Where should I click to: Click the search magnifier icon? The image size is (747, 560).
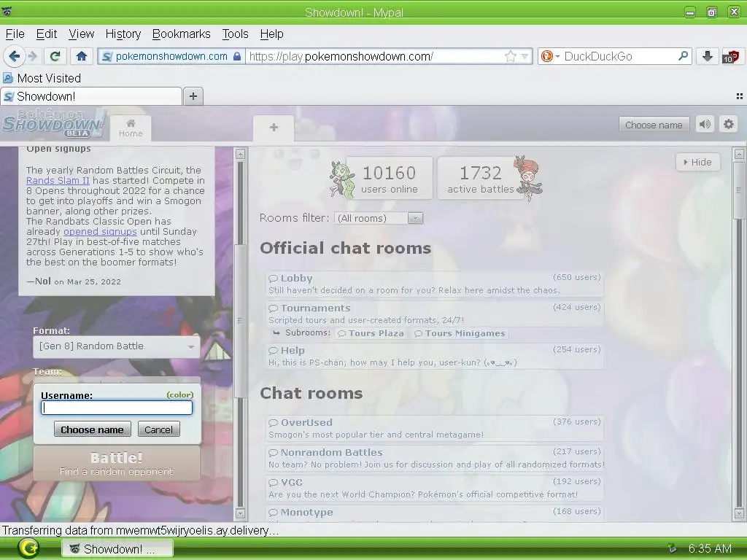tap(683, 56)
